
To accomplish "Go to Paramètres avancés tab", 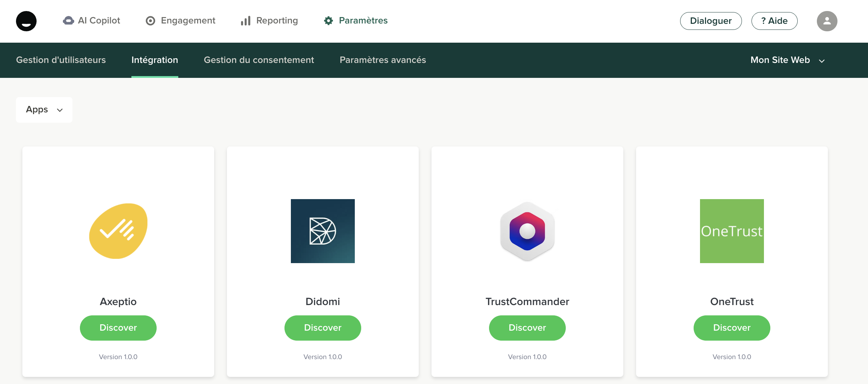I will [x=383, y=60].
